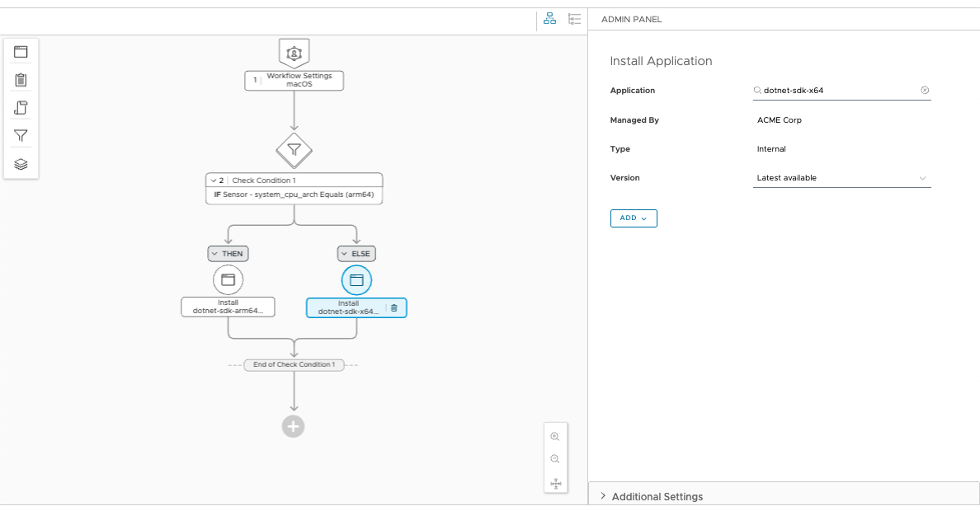The image size is (980, 511).
Task: Click the clipboard icon in left toolbar
Action: coord(21,80)
